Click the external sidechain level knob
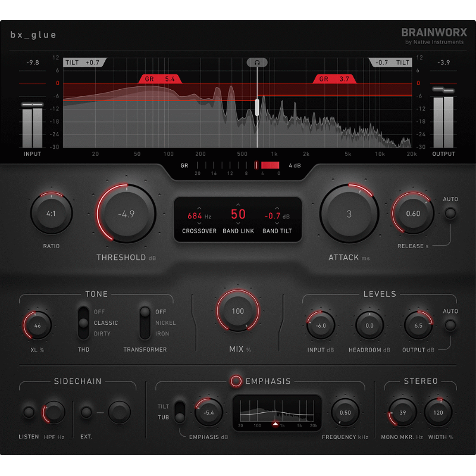 (x=120, y=412)
